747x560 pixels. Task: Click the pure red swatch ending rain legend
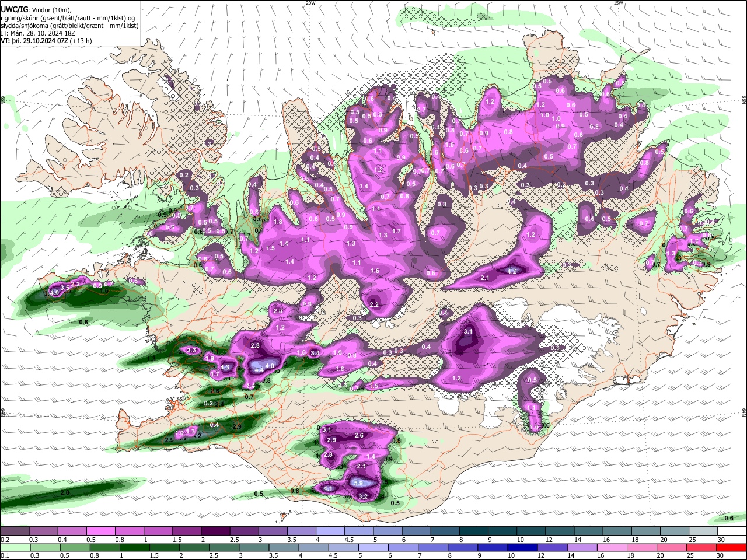click(732, 547)
